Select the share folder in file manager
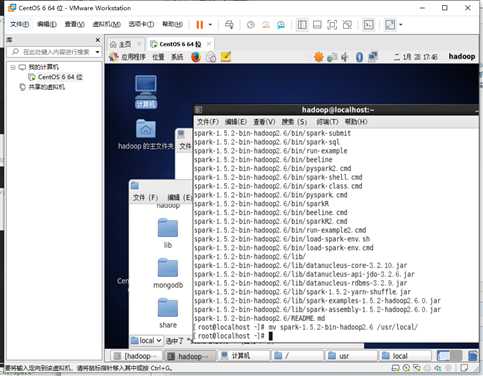The width and height of the screenshot is (483, 376). click(x=168, y=313)
